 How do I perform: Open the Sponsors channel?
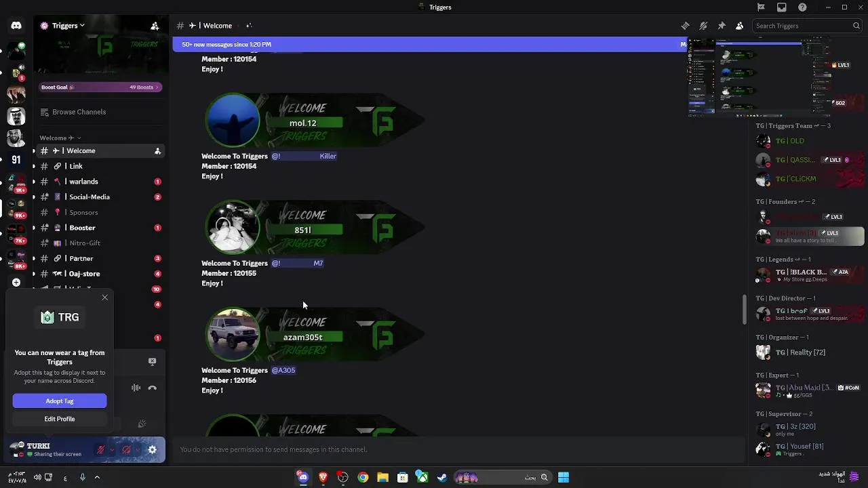99,212
